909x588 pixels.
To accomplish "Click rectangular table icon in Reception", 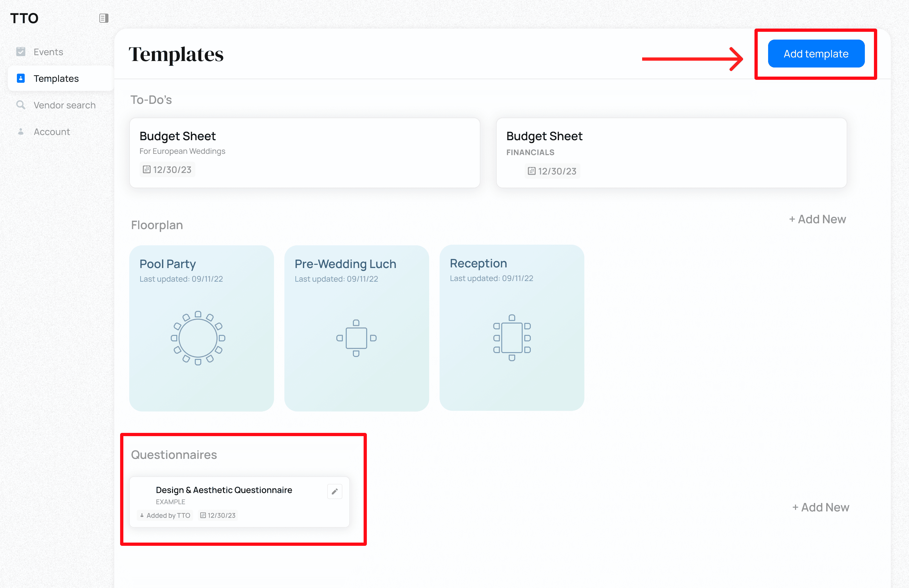I will [511, 337].
